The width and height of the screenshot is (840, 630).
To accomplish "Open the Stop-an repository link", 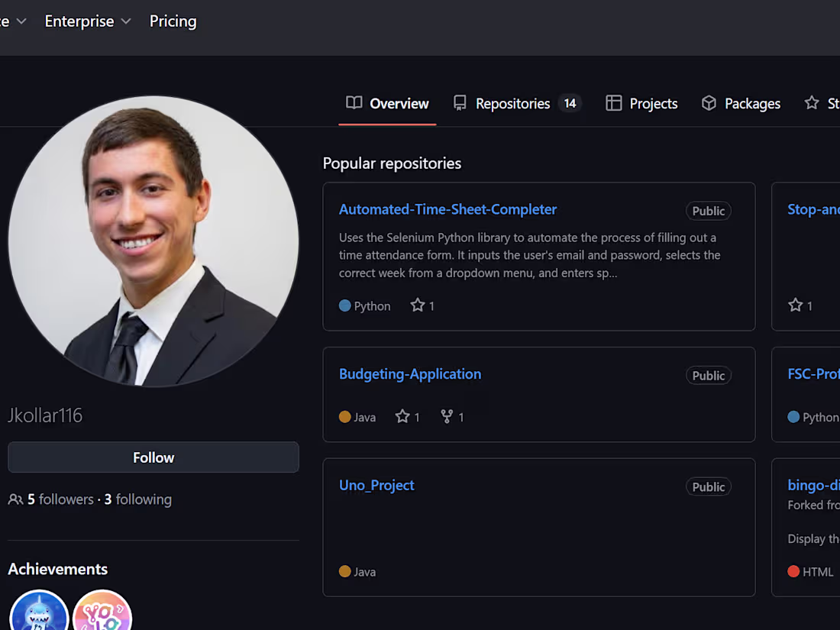I will 814,209.
